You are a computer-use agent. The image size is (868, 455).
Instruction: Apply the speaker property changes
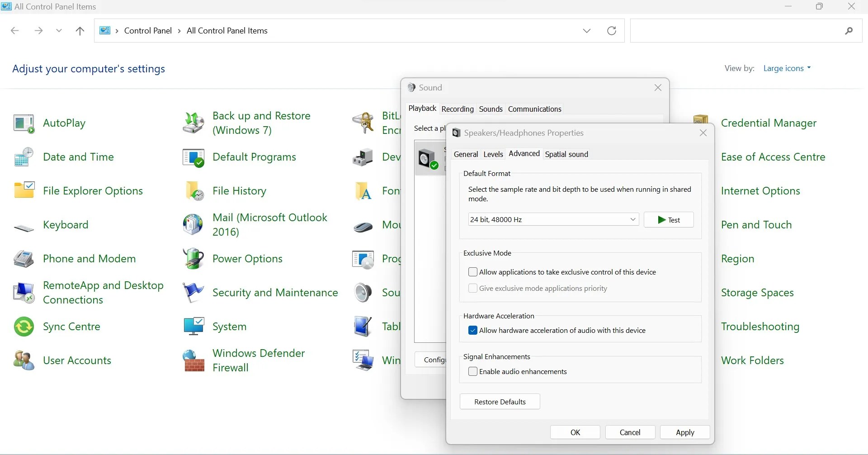[x=685, y=432]
